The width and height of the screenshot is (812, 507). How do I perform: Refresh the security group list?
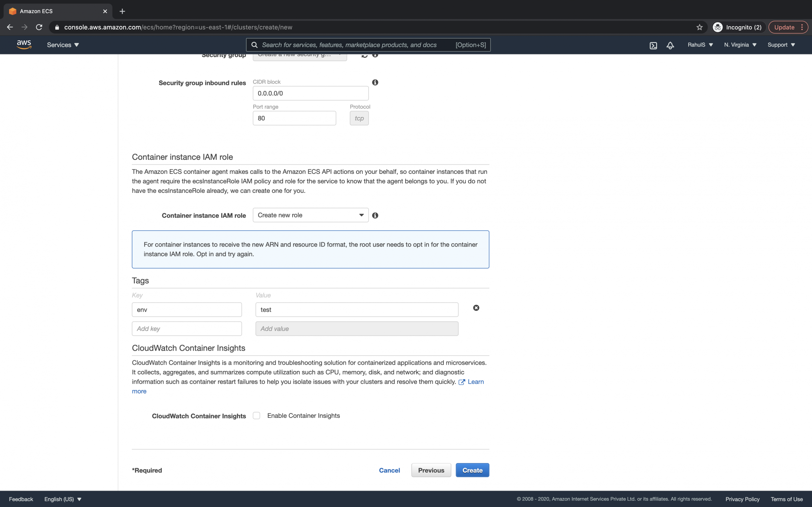365,55
